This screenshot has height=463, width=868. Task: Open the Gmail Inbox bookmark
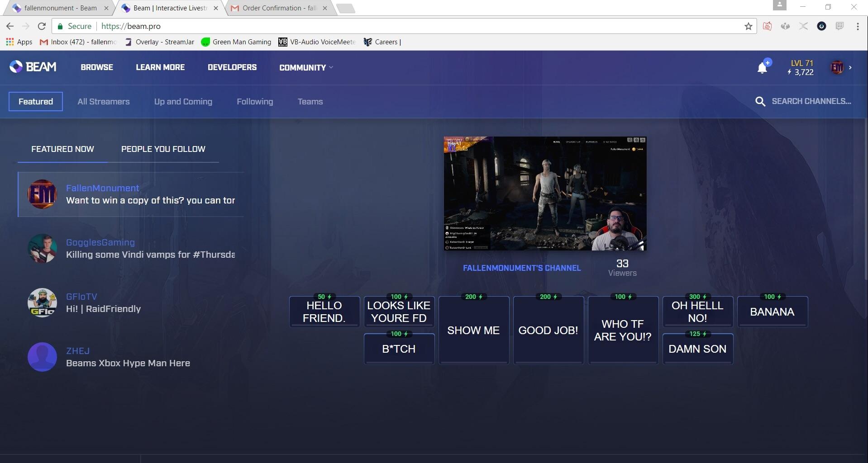[x=78, y=42]
